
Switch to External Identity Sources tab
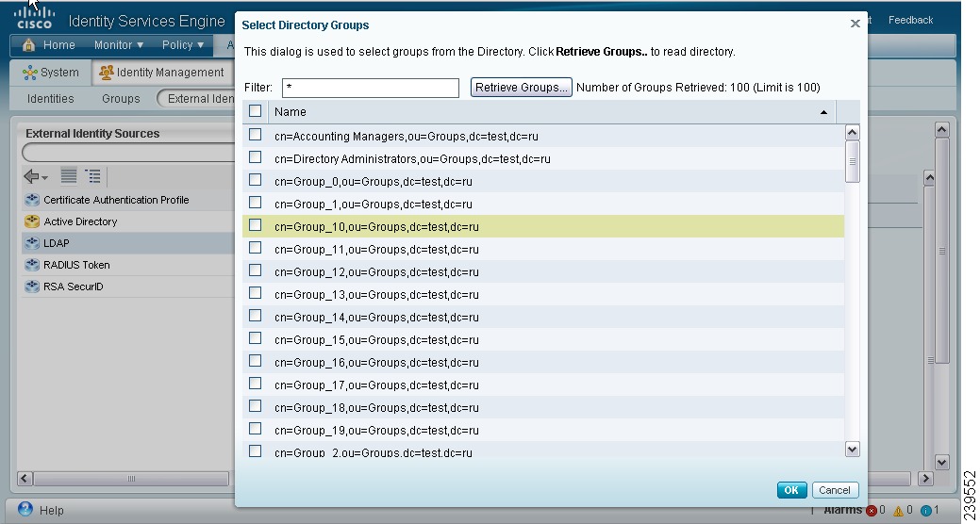197,99
